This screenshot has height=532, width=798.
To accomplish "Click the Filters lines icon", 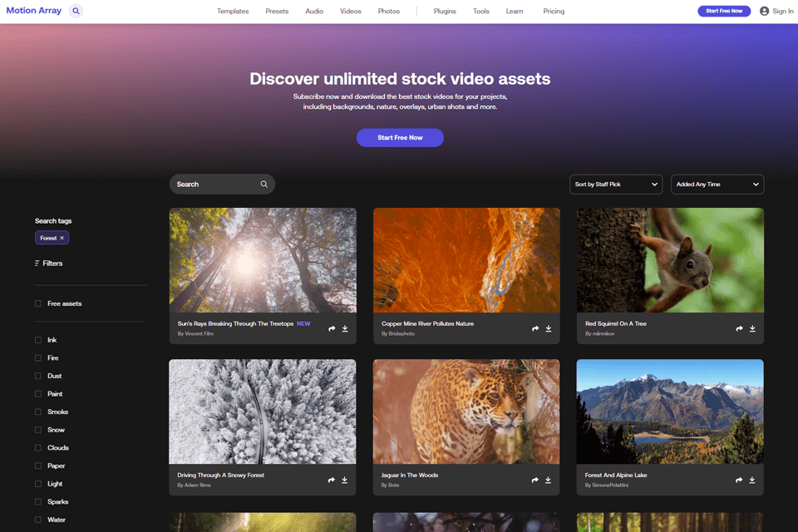I will click(x=37, y=264).
